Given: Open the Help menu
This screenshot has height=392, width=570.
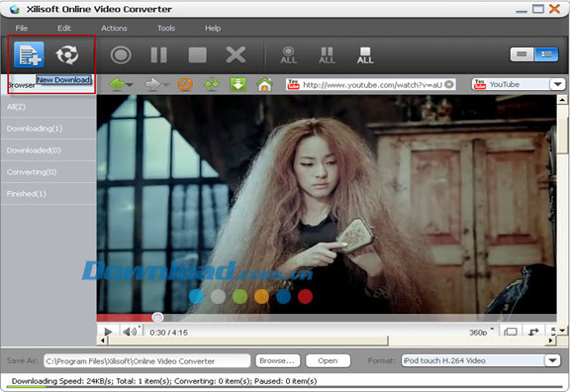Looking at the screenshot, I should click(213, 28).
